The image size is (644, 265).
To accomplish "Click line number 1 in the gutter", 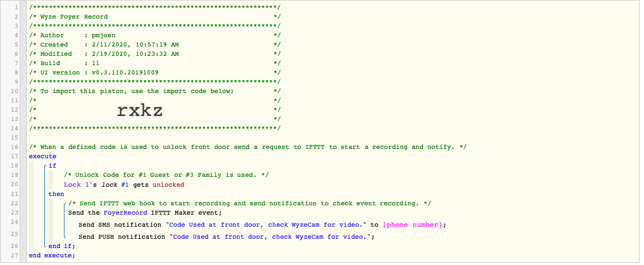I will [16, 8].
